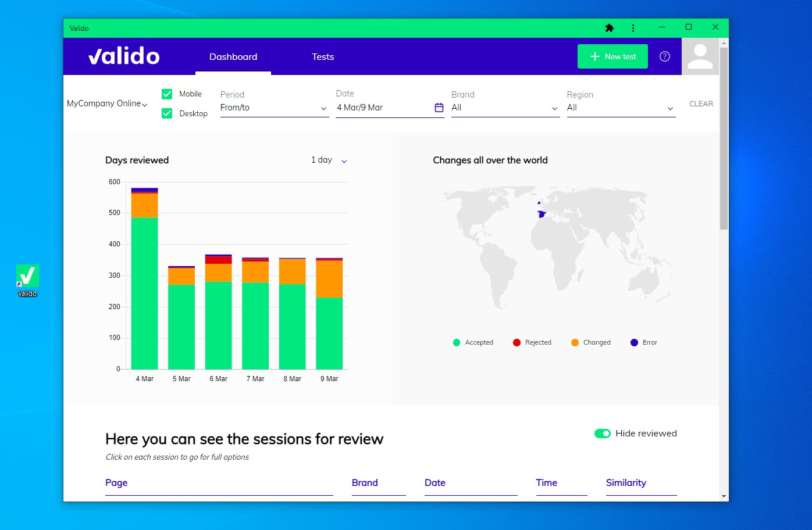
Task: Click the highlighted Spain region on map
Action: point(542,214)
